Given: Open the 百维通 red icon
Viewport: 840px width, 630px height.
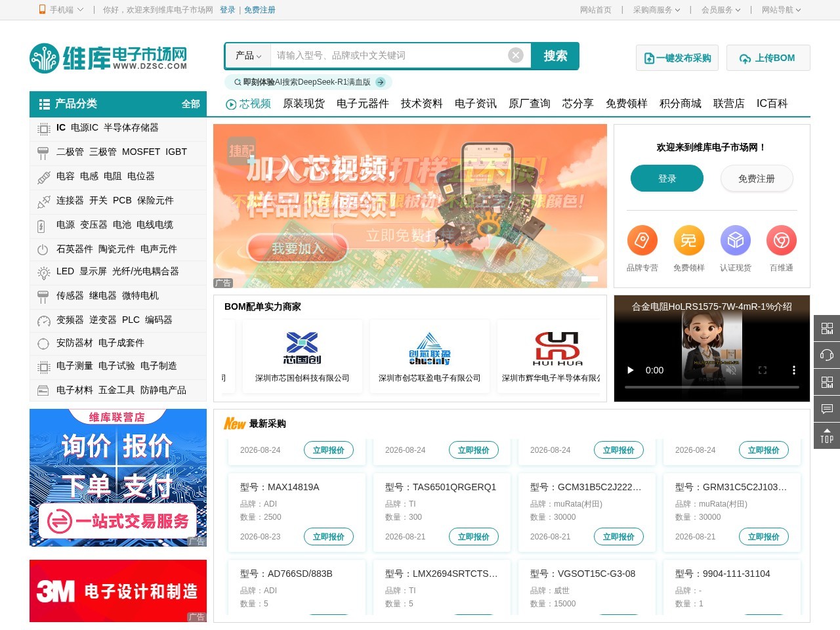Looking at the screenshot, I should coord(781,241).
